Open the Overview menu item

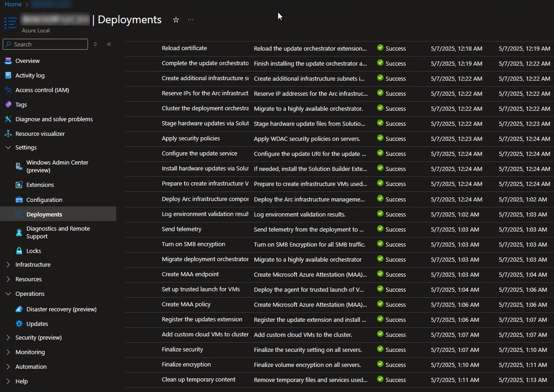coord(27,61)
